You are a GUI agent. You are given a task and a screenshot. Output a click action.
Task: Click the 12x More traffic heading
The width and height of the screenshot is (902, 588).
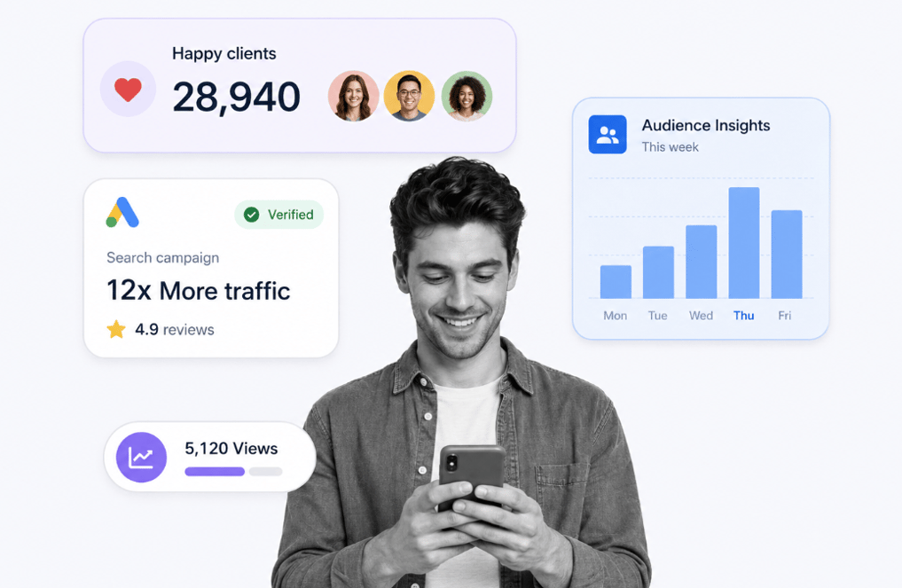(x=199, y=291)
